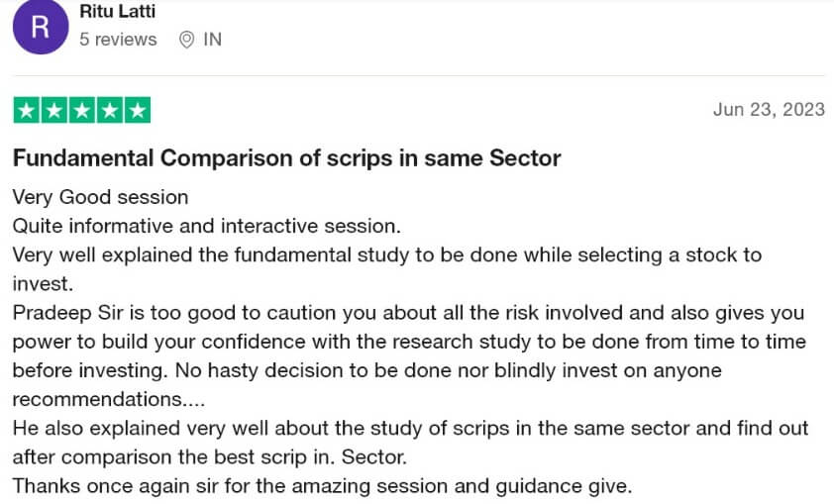Image resolution: width=834 pixels, height=504 pixels.
Task: Click the fifth green rating star
Action: (137, 111)
